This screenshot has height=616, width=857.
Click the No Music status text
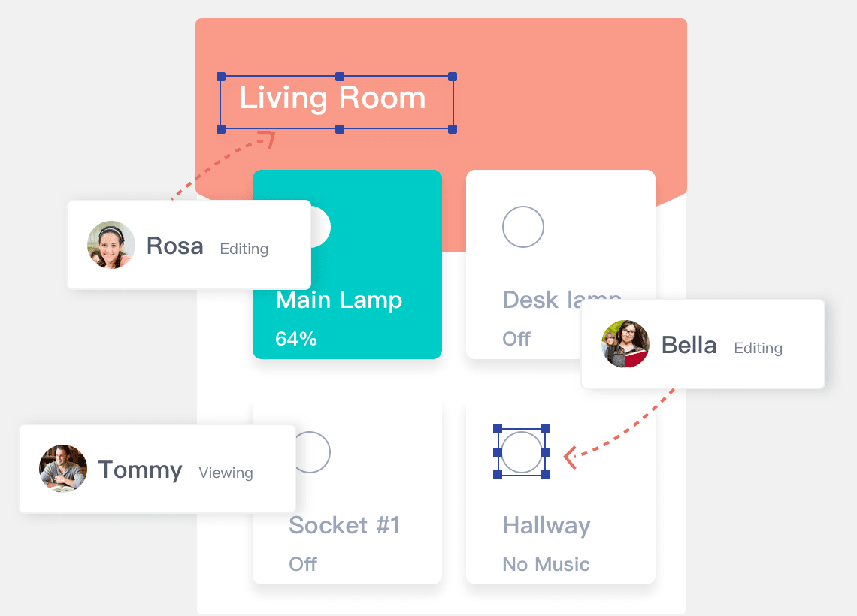[x=547, y=564]
